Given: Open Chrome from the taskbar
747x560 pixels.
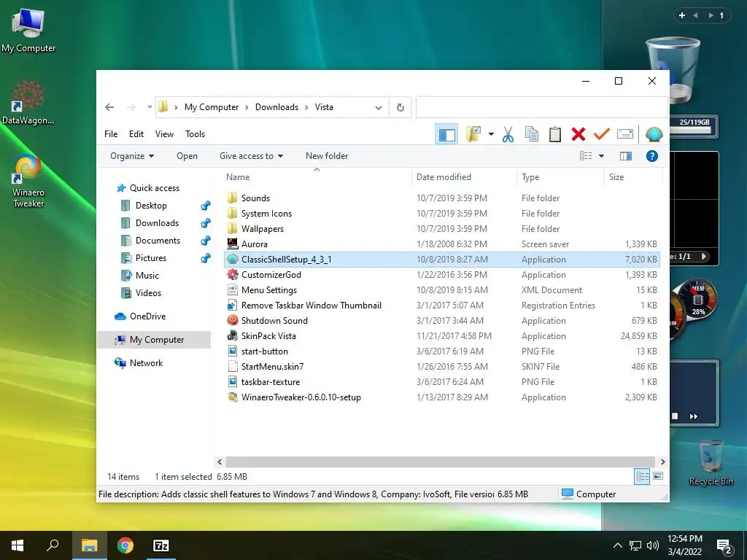Looking at the screenshot, I should (x=125, y=545).
